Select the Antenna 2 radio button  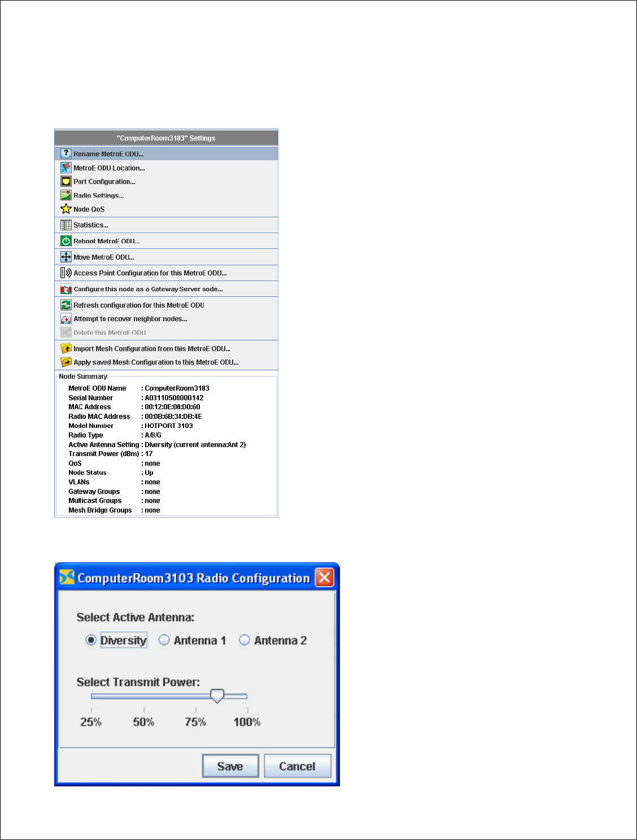245,640
